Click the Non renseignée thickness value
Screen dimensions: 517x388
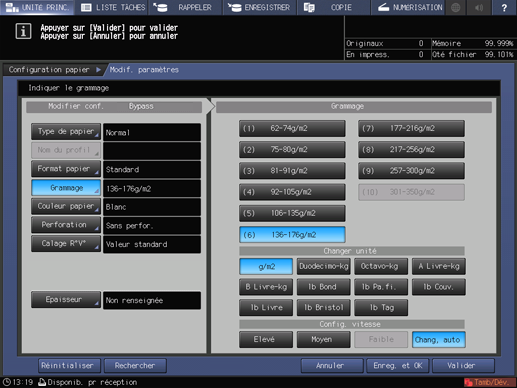click(x=152, y=300)
